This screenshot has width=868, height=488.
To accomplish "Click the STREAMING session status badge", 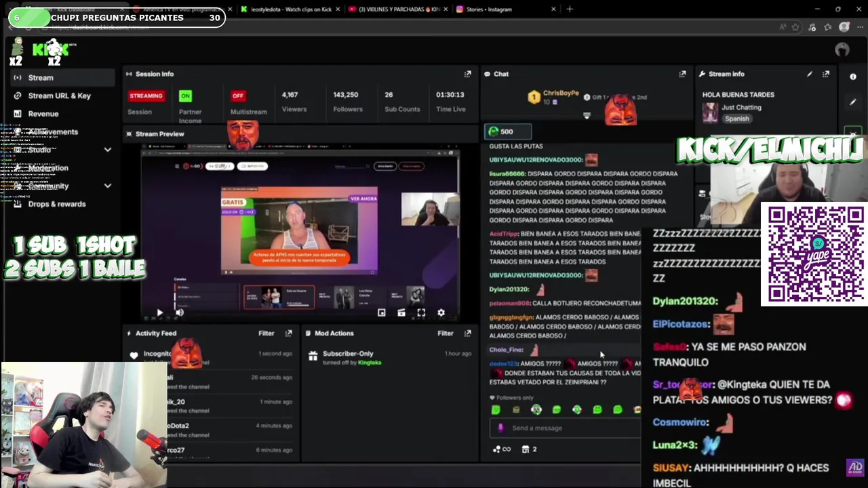I will coord(146,96).
